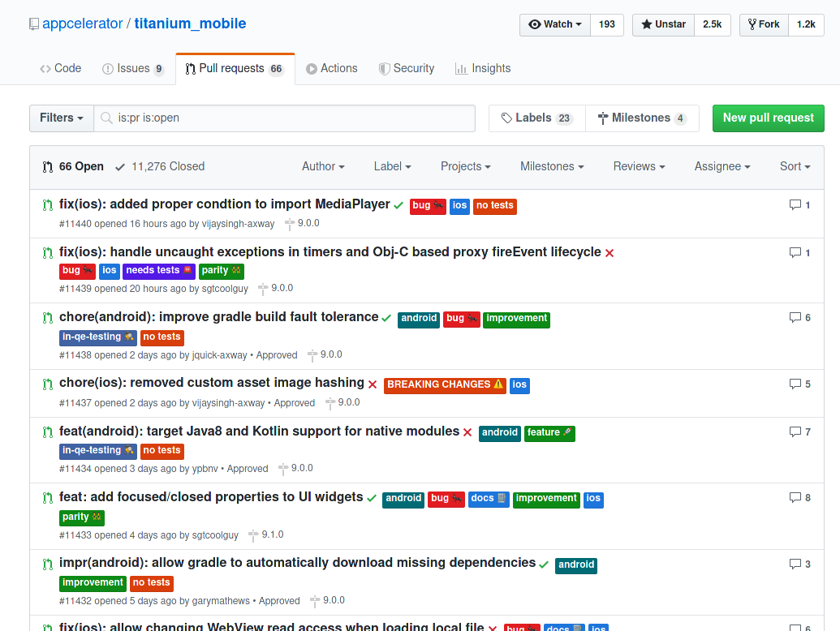The height and width of the screenshot is (631, 840).
Task: Click Approved status on PR #11438
Action: coord(277,355)
